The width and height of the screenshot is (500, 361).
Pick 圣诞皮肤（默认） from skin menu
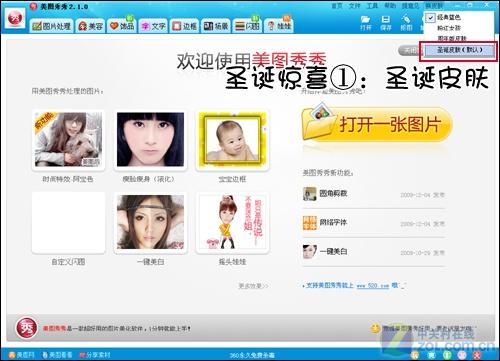point(459,50)
